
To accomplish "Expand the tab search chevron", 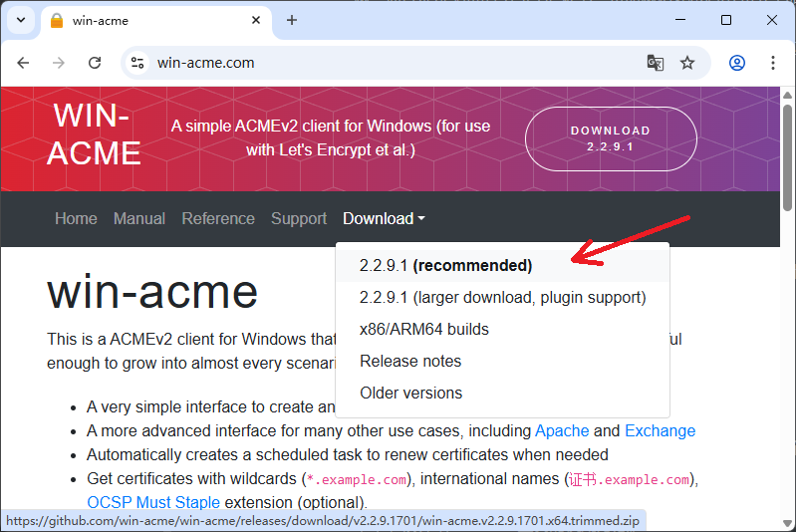I will pos(21,20).
